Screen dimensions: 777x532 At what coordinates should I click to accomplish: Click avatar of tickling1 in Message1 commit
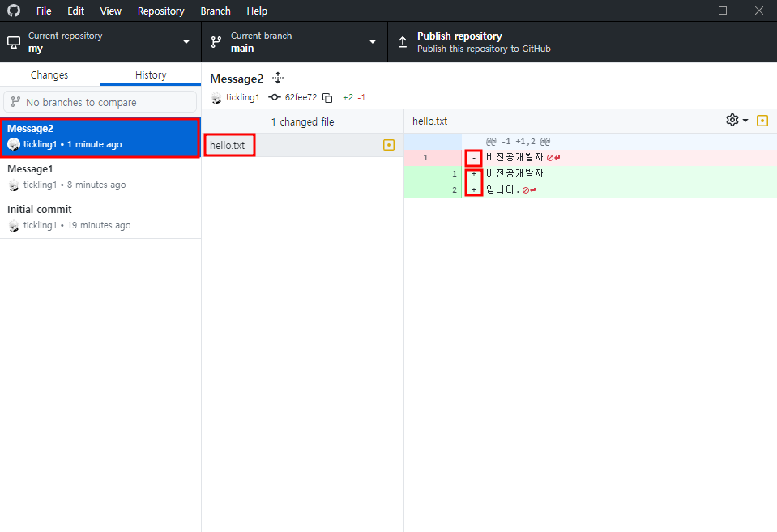pos(14,185)
